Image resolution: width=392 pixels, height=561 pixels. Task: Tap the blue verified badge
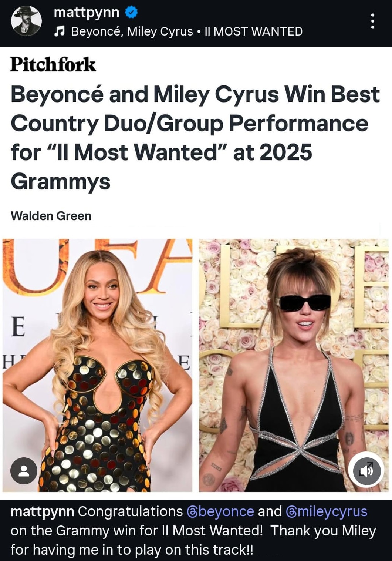[131, 13]
